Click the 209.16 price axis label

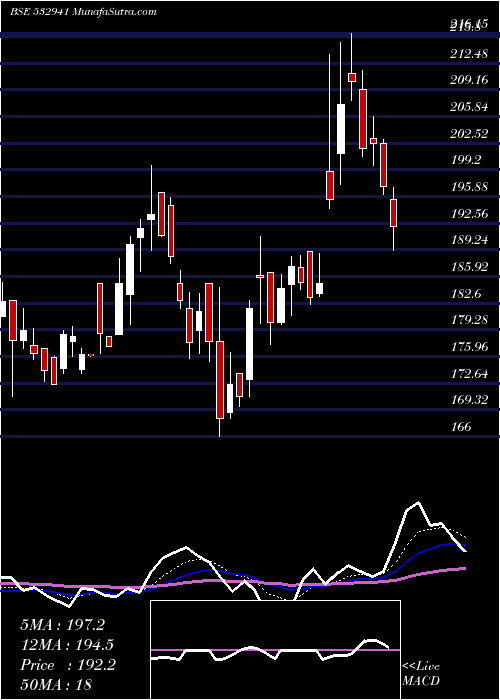(x=468, y=80)
